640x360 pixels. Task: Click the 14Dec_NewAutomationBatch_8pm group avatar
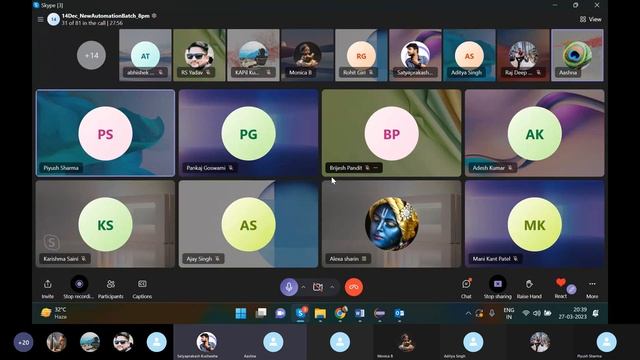pos(53,19)
